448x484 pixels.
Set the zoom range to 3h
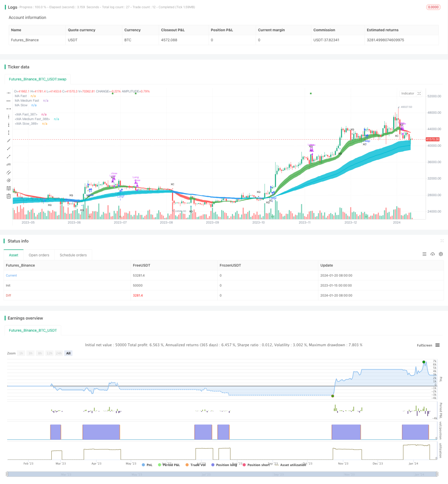click(30, 353)
